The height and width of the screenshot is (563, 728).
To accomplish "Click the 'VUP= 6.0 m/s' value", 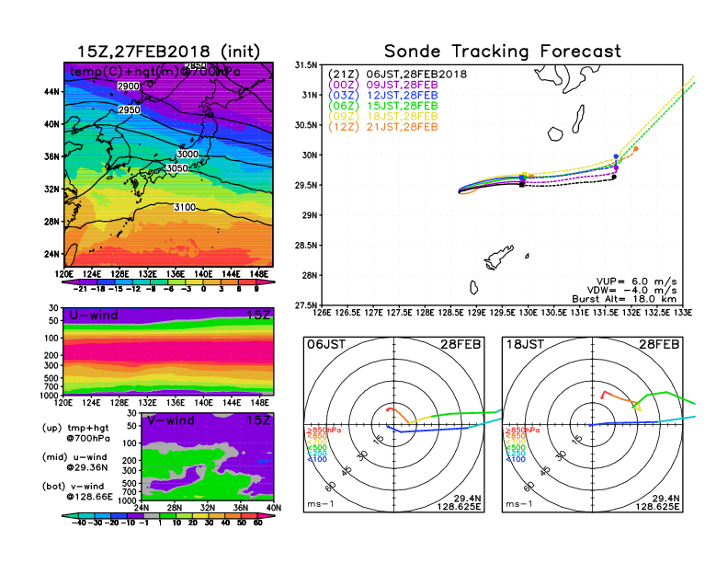I will (x=636, y=282).
